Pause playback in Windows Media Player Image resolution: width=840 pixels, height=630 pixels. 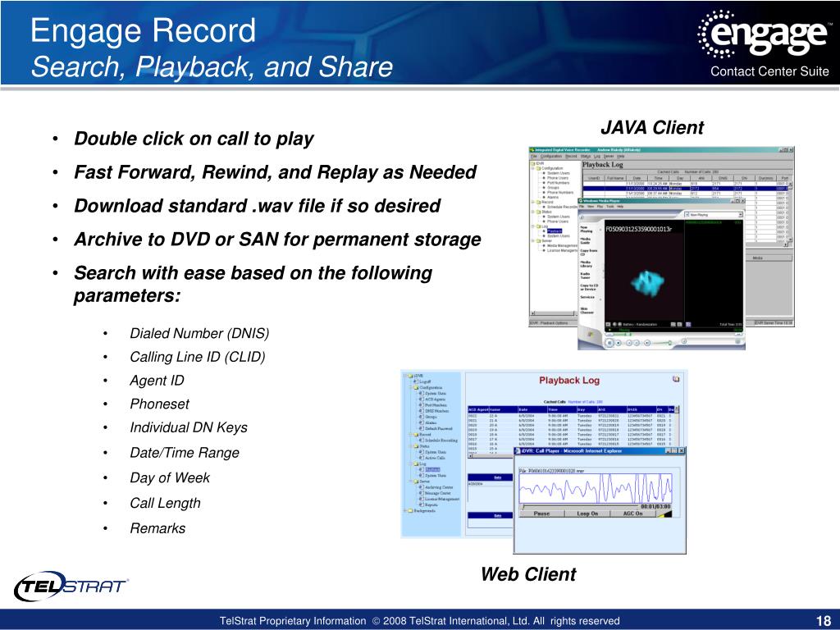[x=609, y=342]
